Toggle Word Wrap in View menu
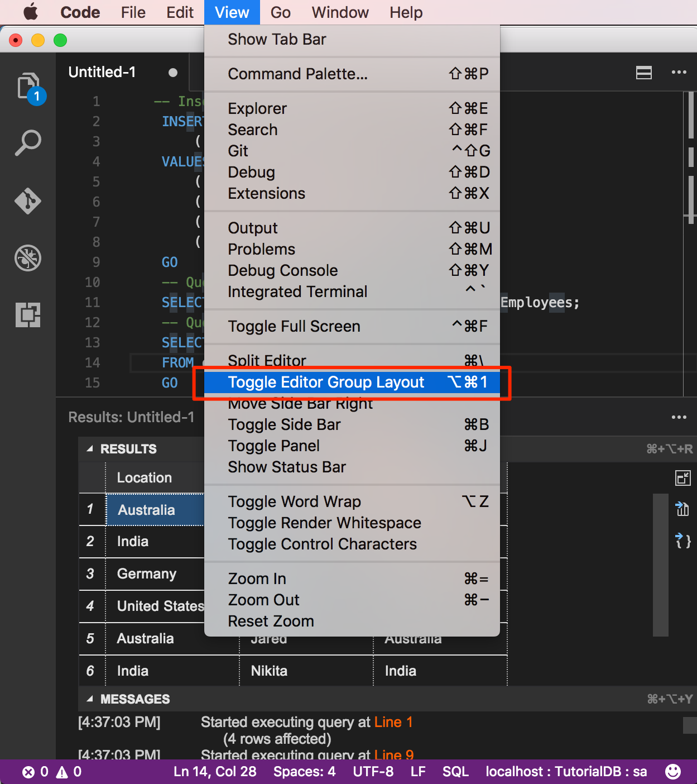The image size is (697, 784). 294,502
